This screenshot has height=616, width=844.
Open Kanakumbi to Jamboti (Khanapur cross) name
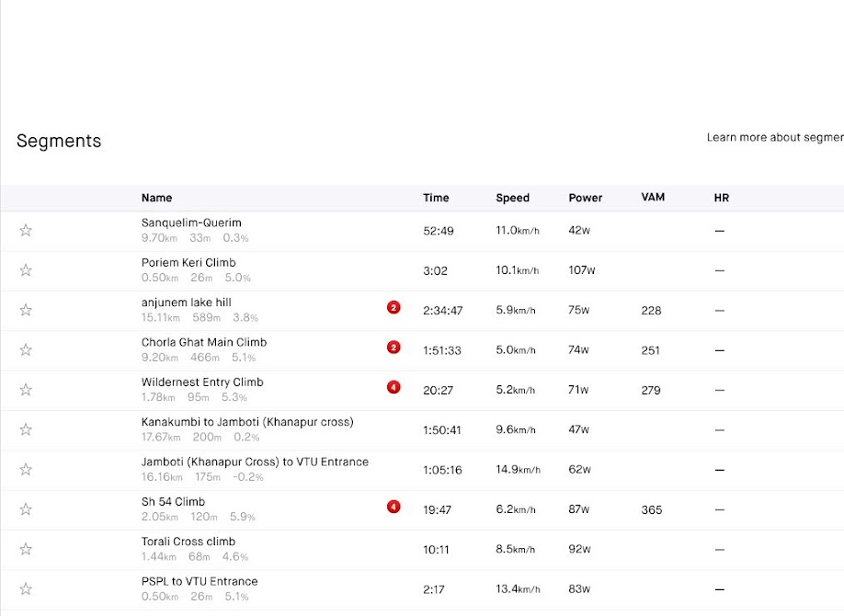point(247,422)
